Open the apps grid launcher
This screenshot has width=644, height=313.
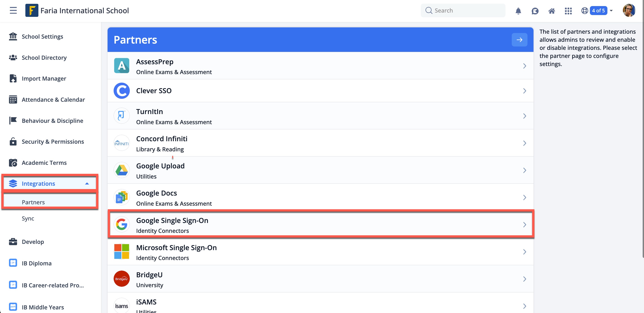click(x=568, y=11)
